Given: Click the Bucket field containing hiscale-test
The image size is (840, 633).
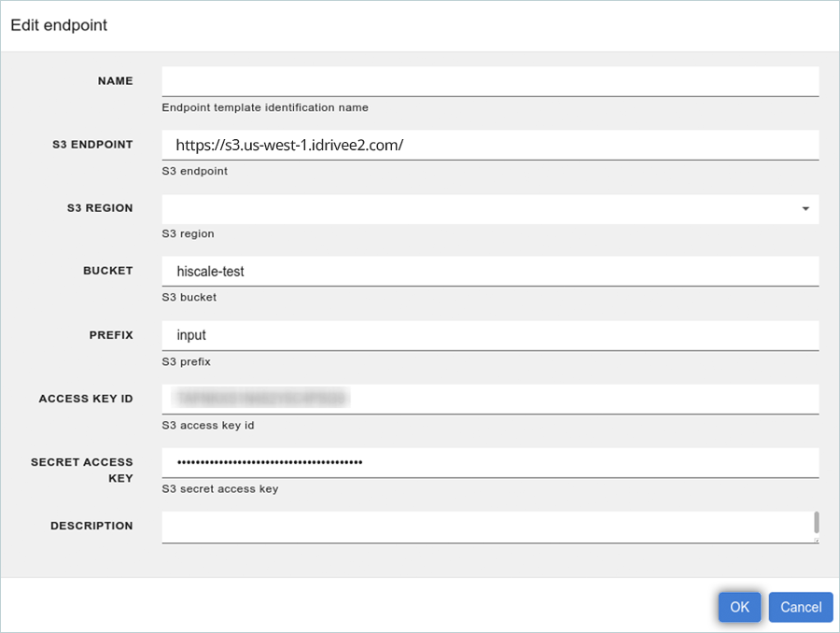Looking at the screenshot, I should (490, 272).
